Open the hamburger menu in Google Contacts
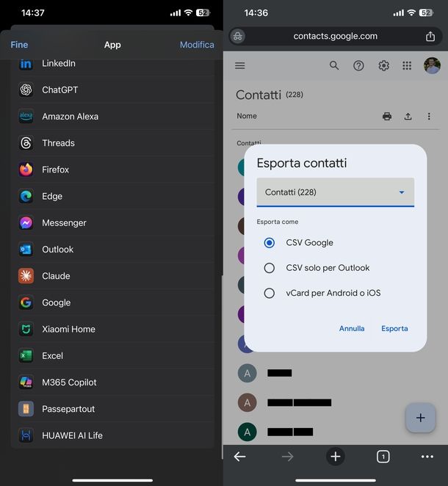Image resolution: width=448 pixels, height=486 pixels. click(240, 66)
